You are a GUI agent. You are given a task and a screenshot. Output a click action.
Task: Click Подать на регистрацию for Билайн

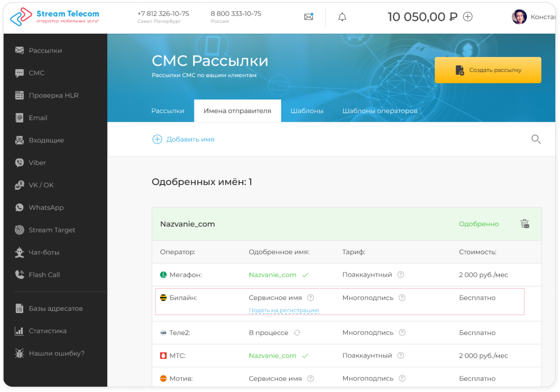coord(284,310)
